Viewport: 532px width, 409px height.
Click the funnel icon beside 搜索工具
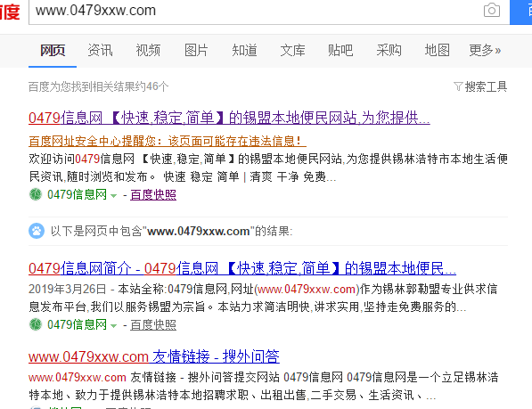458,86
